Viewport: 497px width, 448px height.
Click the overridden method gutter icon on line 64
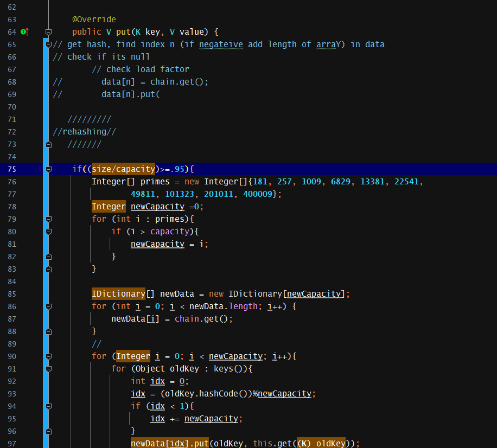(24, 31)
